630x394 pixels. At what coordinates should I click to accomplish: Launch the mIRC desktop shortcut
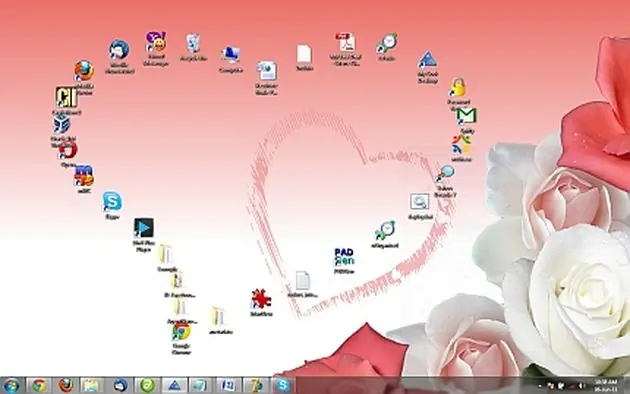pyautogui.click(x=84, y=175)
